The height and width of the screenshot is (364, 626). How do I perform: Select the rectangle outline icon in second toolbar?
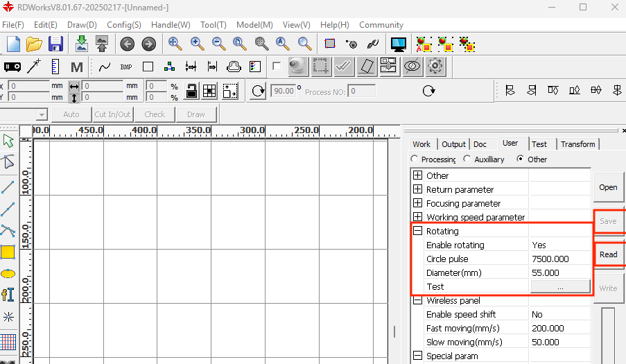tap(148, 67)
